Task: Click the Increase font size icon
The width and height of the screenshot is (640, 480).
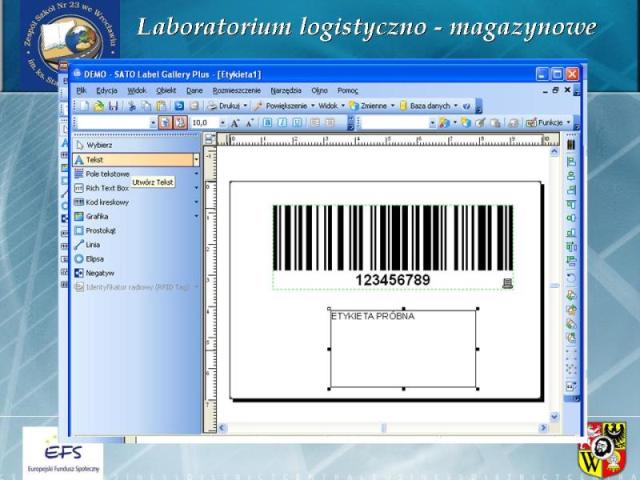Action: coord(235,122)
